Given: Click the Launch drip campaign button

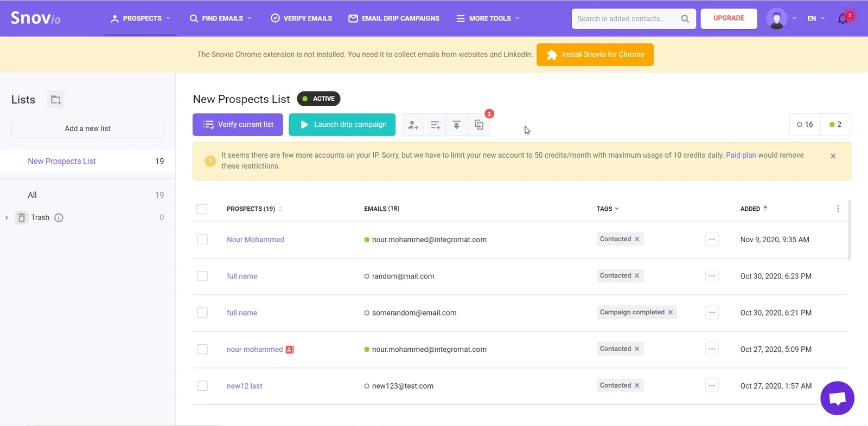Looking at the screenshot, I should click(342, 125).
